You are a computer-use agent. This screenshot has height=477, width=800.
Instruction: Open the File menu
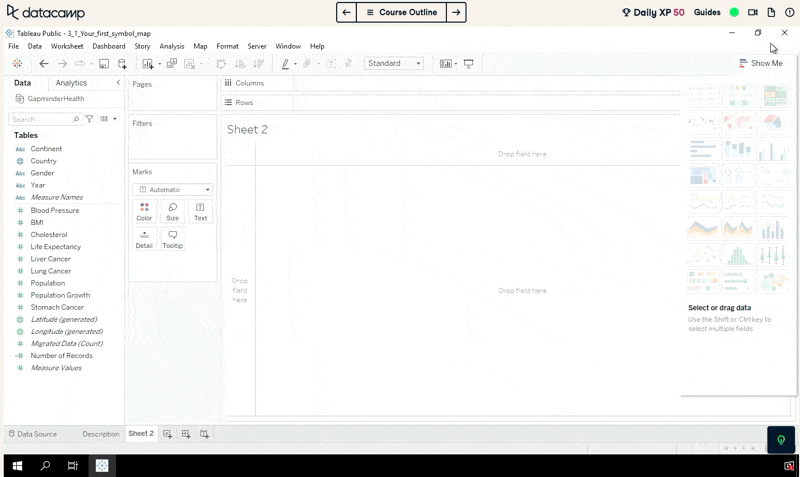14,46
